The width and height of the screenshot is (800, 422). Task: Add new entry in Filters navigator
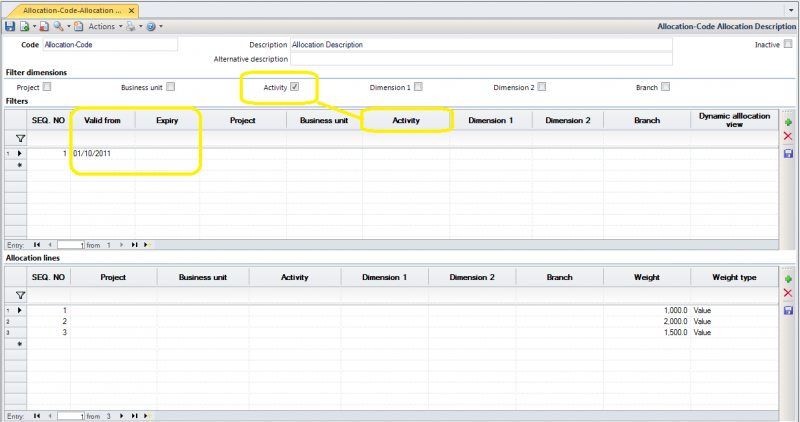tap(147, 245)
